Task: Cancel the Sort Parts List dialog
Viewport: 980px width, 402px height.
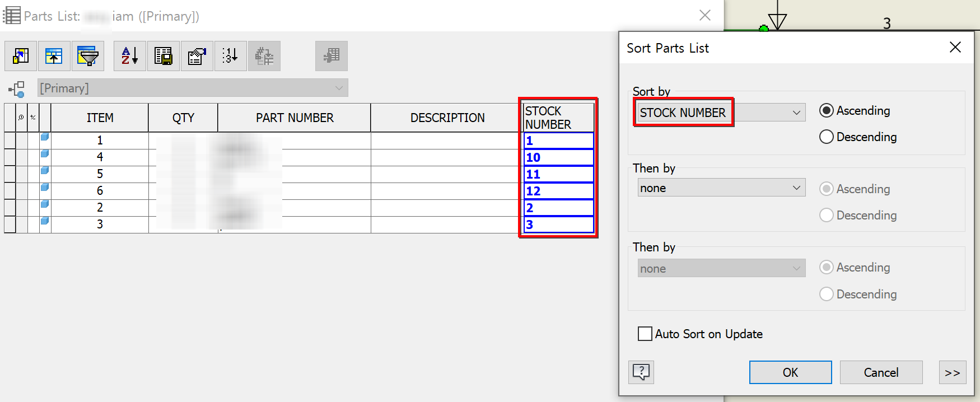Action: (x=881, y=373)
